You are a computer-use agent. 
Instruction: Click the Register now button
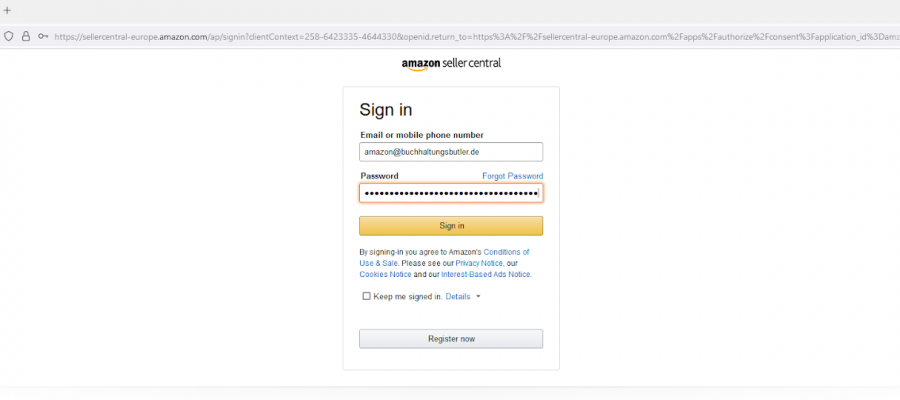pos(451,339)
